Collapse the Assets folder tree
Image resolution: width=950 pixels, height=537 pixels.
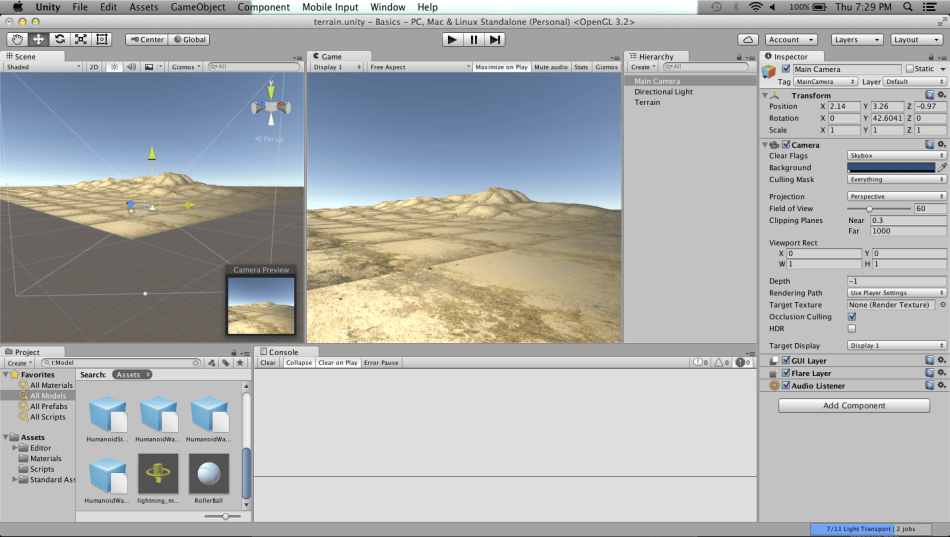(x=5, y=437)
